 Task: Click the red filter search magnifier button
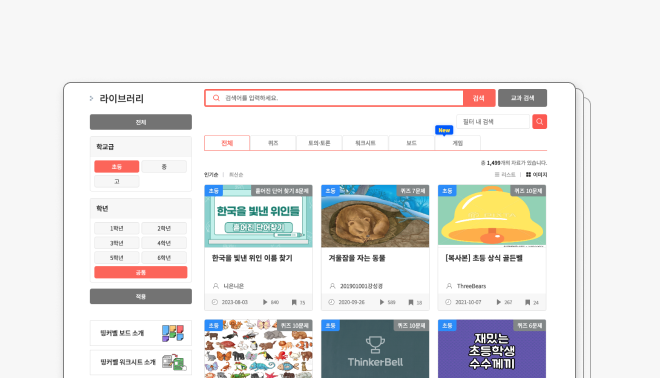540,122
